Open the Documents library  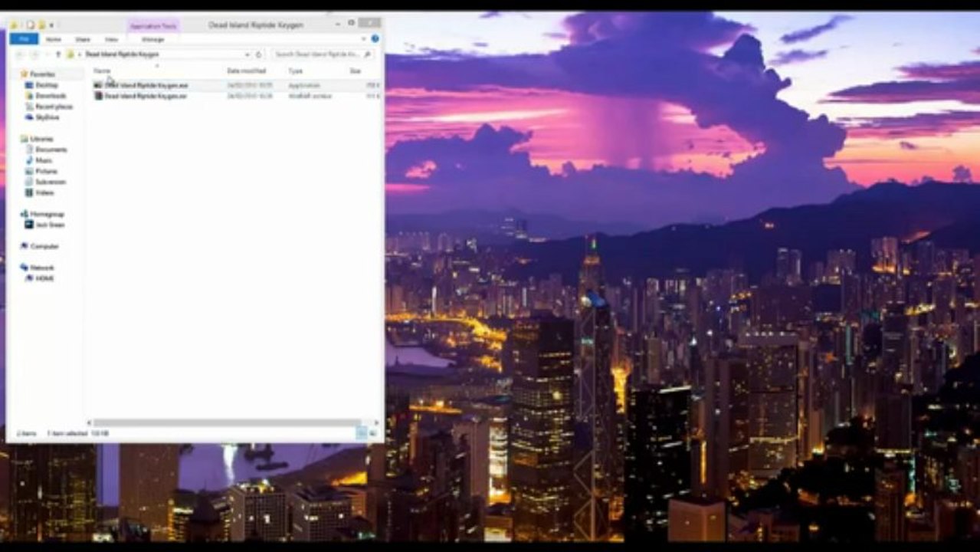click(x=51, y=149)
